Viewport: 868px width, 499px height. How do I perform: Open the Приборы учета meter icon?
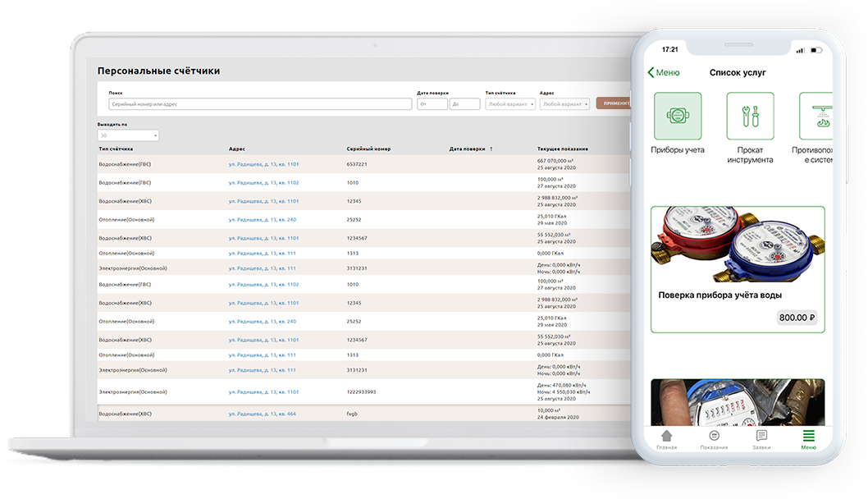click(x=678, y=116)
